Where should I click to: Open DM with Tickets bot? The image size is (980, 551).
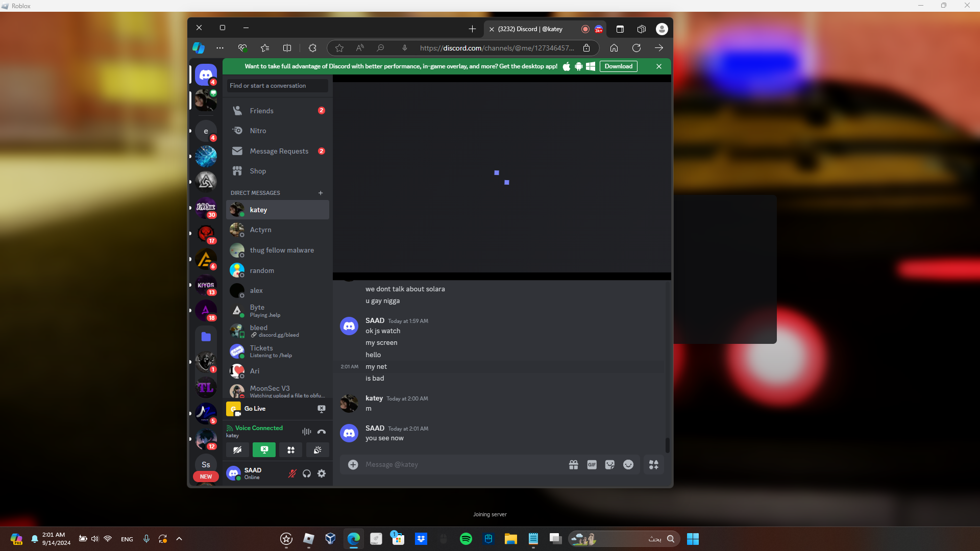[278, 351]
